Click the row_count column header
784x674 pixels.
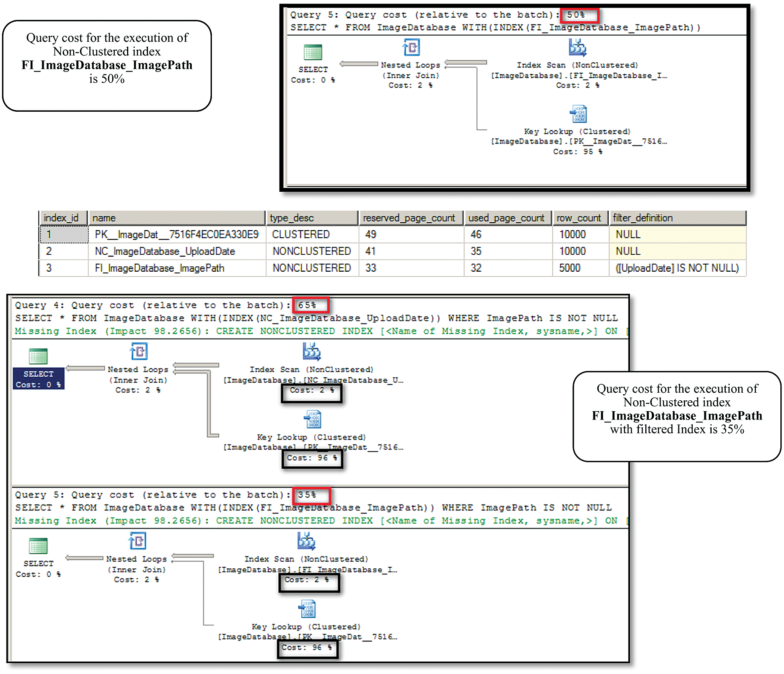point(579,218)
